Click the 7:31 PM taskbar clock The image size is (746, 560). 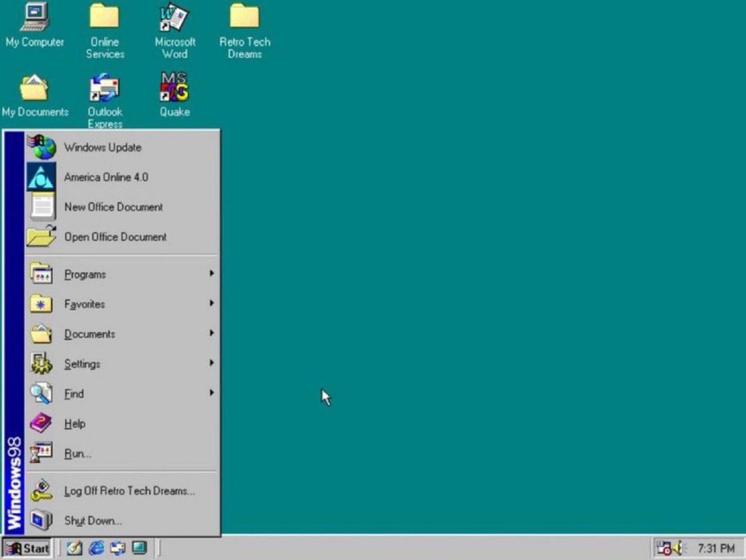716,549
